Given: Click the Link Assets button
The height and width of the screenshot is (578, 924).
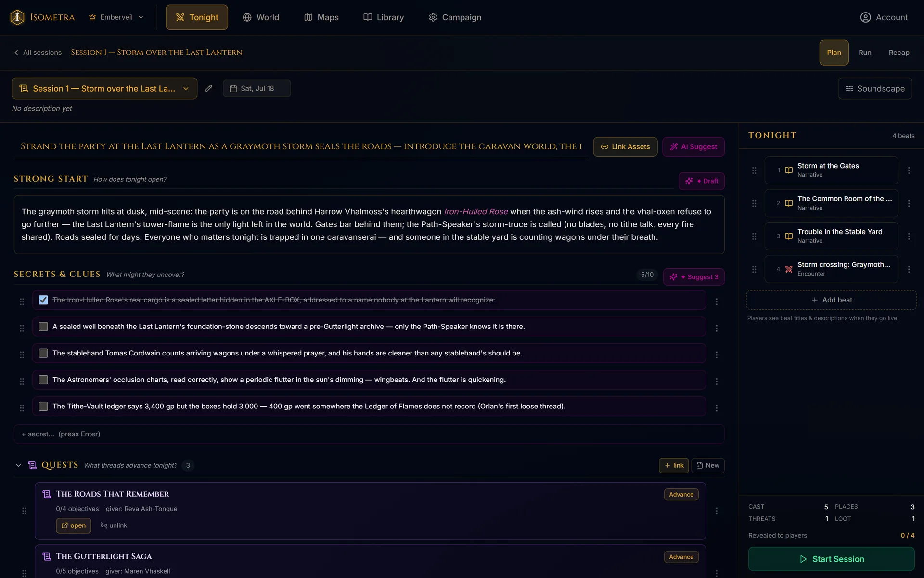Looking at the screenshot, I should tap(625, 147).
